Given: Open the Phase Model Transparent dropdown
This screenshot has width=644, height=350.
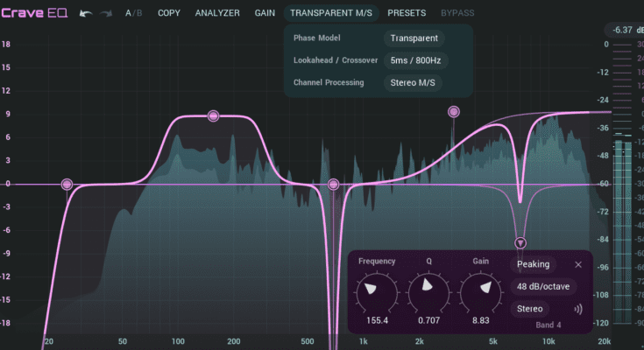Looking at the screenshot, I should [415, 38].
